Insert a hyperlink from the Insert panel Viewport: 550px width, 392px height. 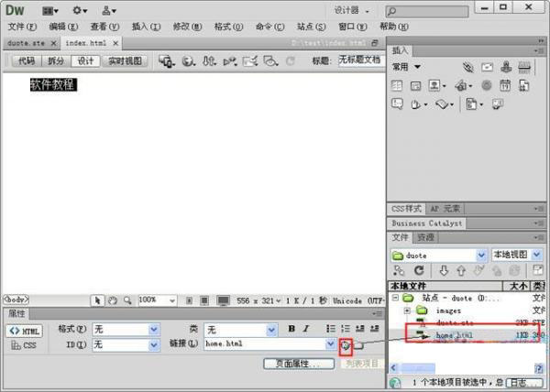pos(468,67)
